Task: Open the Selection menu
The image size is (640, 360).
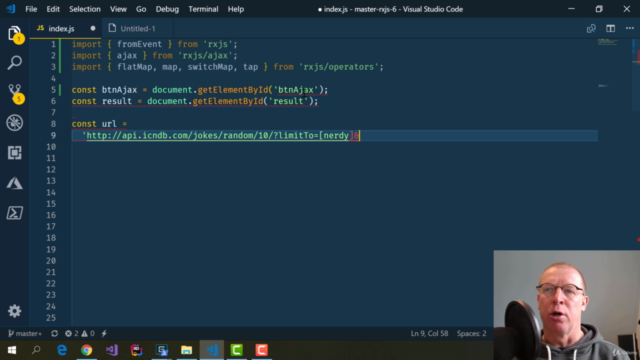Action: [84, 9]
